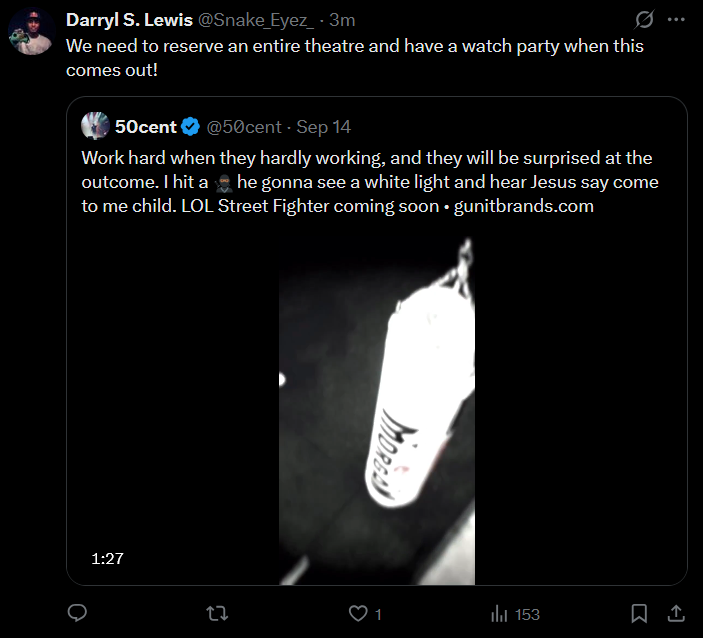The image size is (703, 638).
Task: Repost this tweet
Action: tap(215, 614)
